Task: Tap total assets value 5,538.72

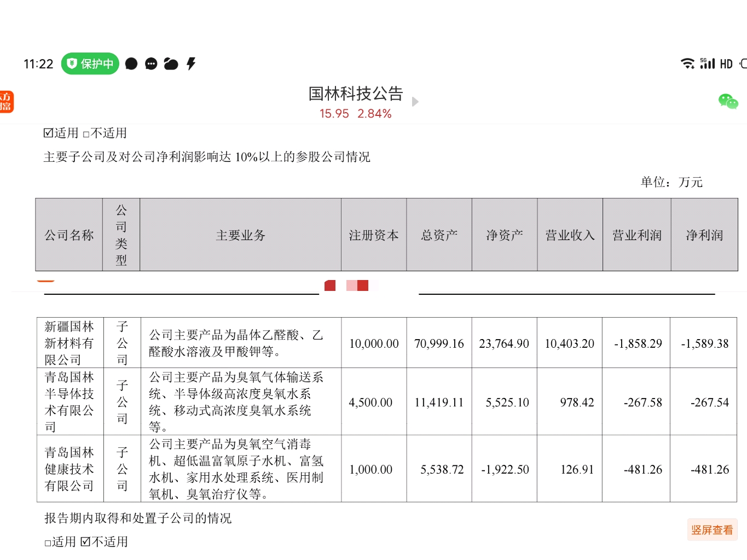Action: 442,470
